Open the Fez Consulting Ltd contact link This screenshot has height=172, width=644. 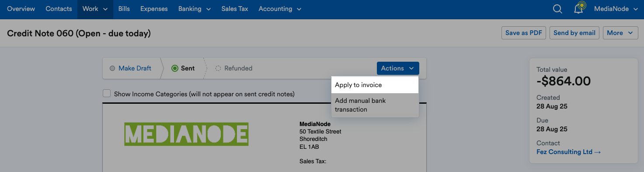click(x=568, y=152)
